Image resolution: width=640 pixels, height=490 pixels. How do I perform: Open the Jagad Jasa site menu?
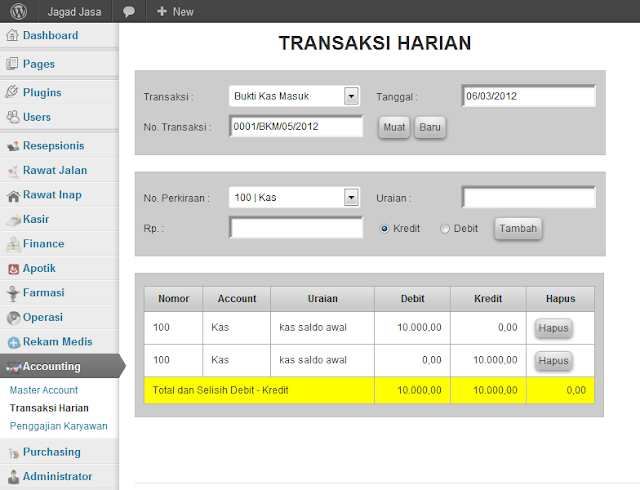pyautogui.click(x=74, y=12)
